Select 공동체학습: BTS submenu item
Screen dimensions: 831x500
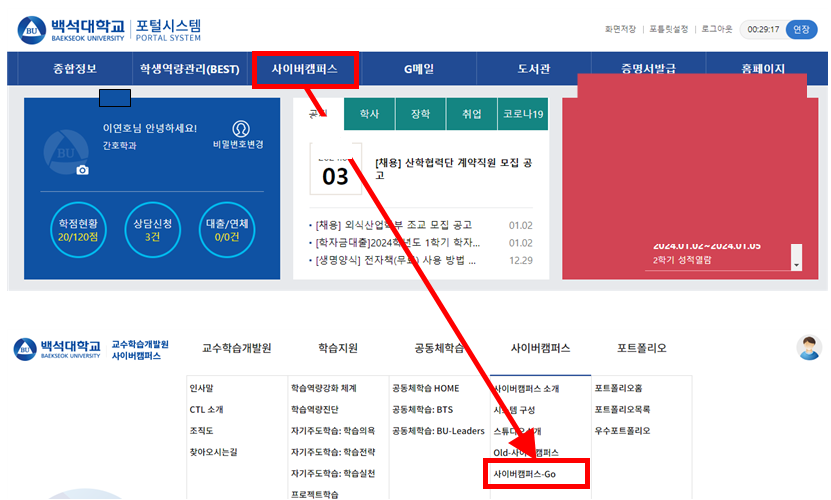[x=424, y=409]
